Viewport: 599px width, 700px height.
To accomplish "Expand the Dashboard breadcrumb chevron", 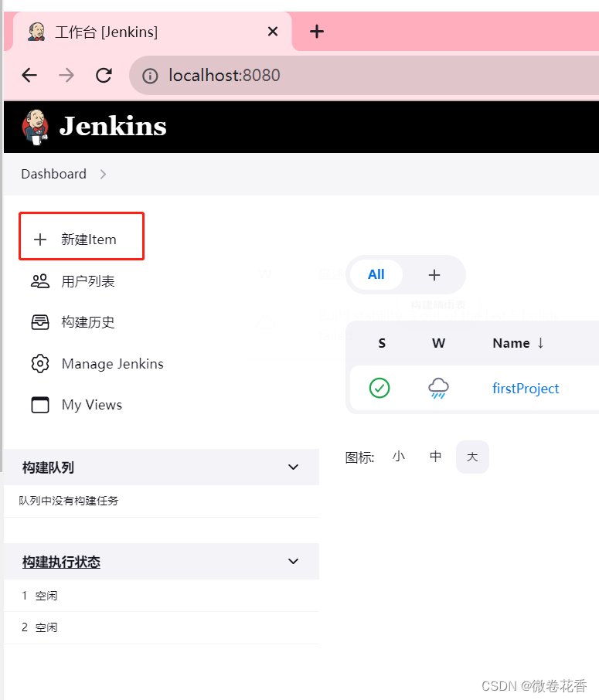I will coord(104,174).
